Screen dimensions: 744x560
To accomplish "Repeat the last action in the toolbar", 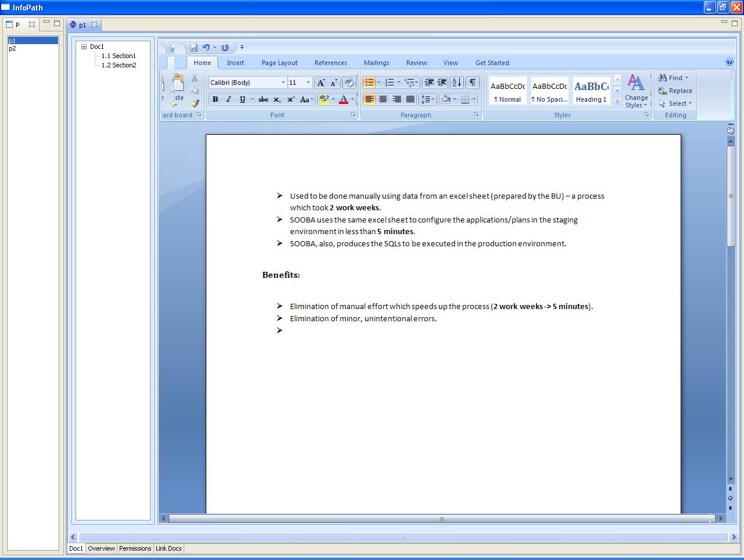I will pyautogui.click(x=225, y=48).
